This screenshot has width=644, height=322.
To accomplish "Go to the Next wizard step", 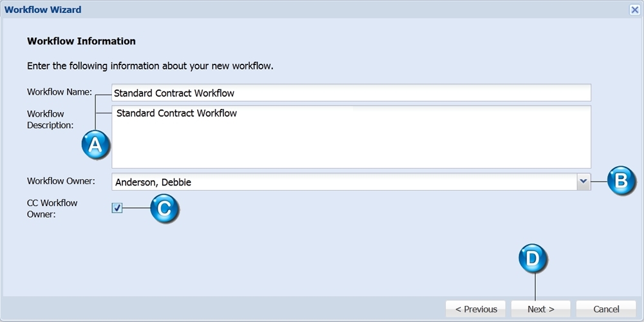I will point(540,309).
